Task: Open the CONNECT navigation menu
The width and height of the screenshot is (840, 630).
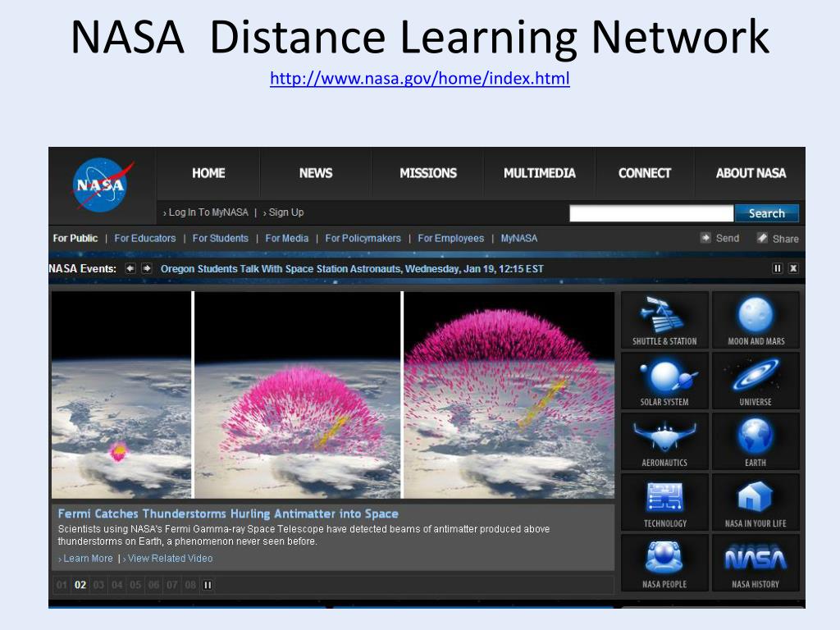Action: [x=645, y=173]
